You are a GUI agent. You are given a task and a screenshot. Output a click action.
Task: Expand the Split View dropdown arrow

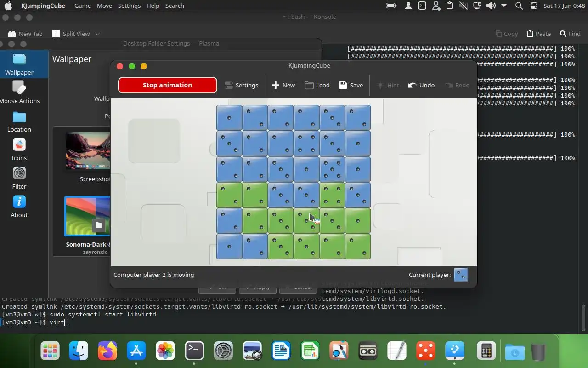[97, 34]
